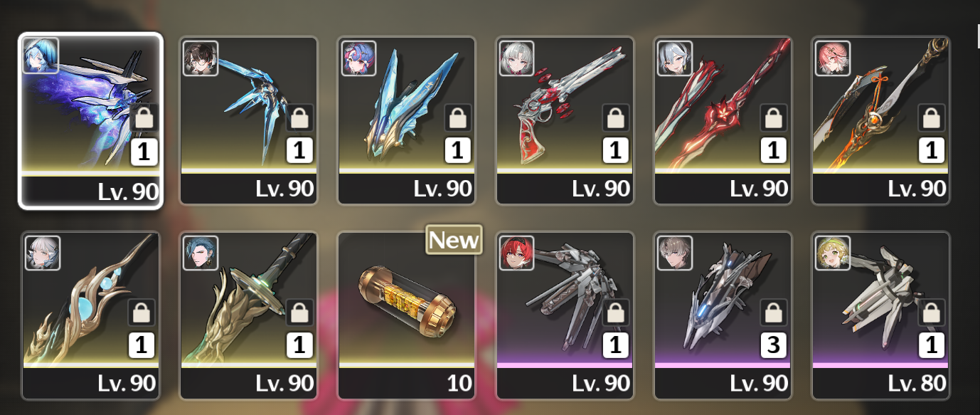
Task: Select the dark sword with golden leaf guard
Action: pos(249,315)
